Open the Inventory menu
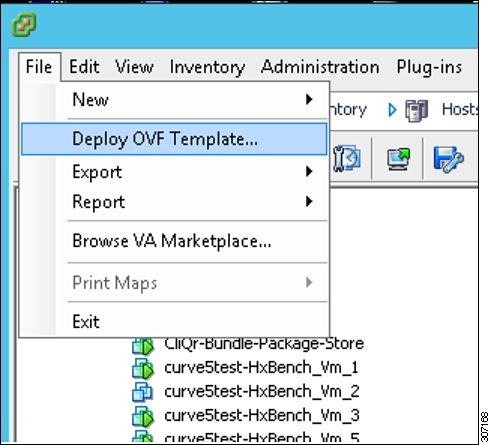This screenshot has width=491, height=445. (207, 67)
